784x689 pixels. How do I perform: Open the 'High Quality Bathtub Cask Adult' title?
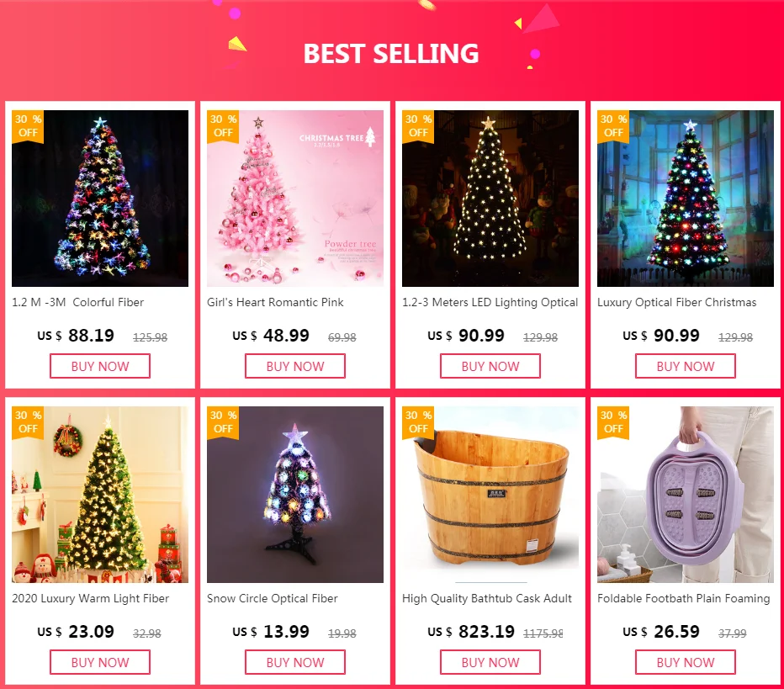point(487,598)
